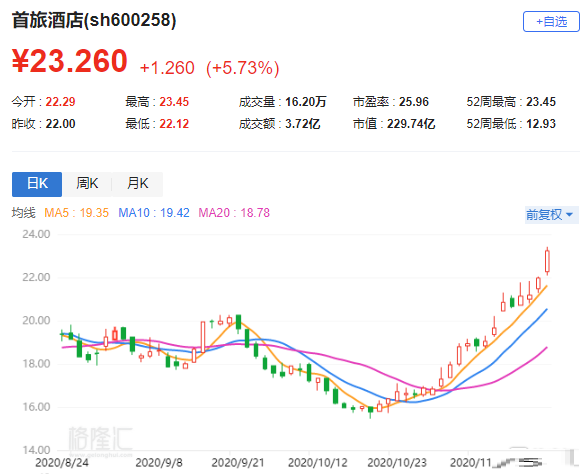
Task: Click the current price ¥23.260
Action: [x=70, y=61]
